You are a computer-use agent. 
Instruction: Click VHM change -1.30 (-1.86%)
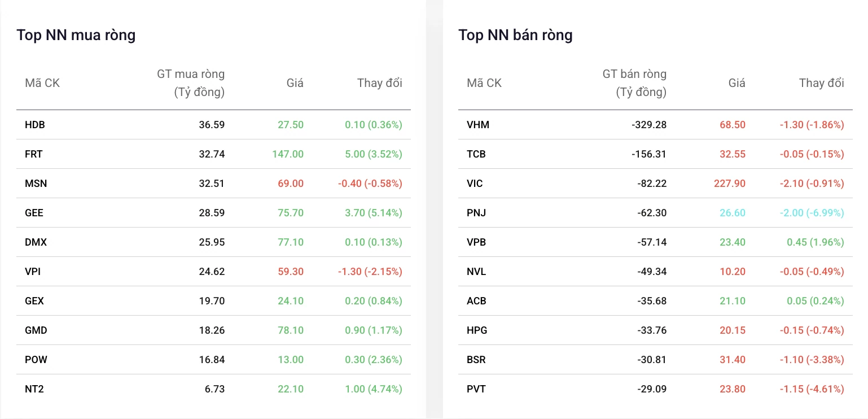(x=812, y=125)
